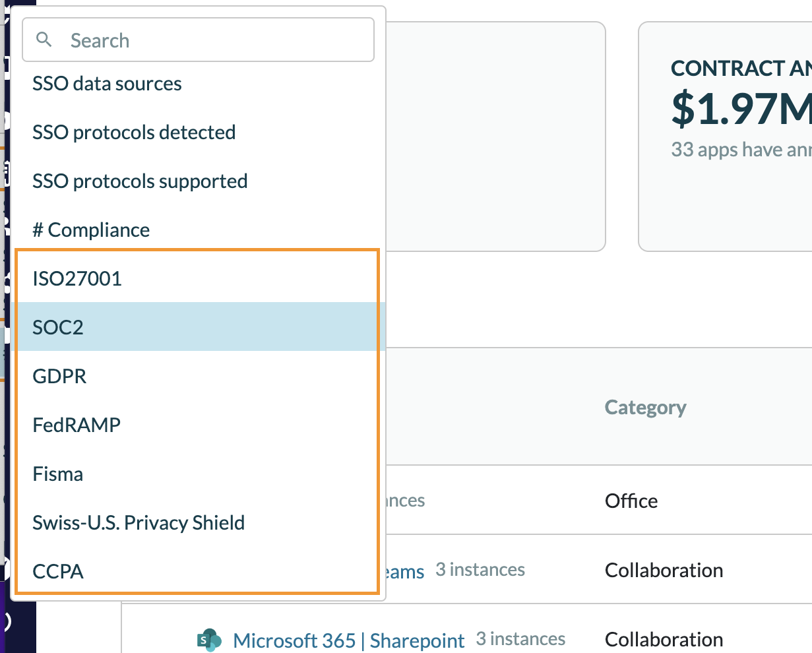Choose ISO27001 from the dropdown list
812x653 pixels.
(x=77, y=279)
